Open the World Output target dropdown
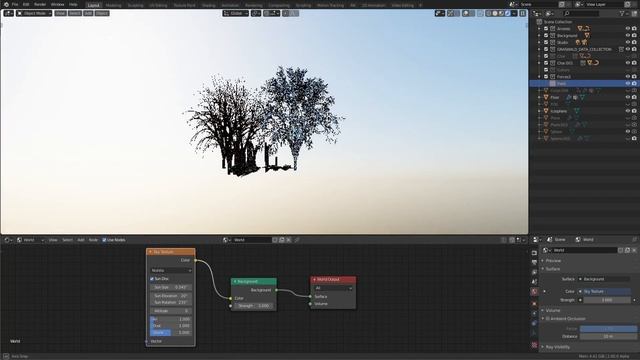 pos(333,288)
